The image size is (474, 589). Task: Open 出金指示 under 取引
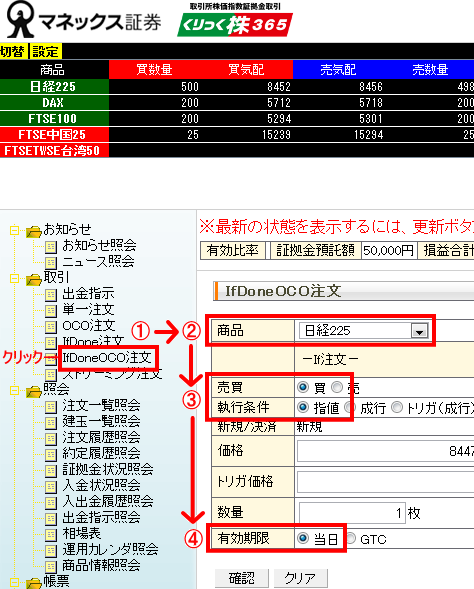88,293
